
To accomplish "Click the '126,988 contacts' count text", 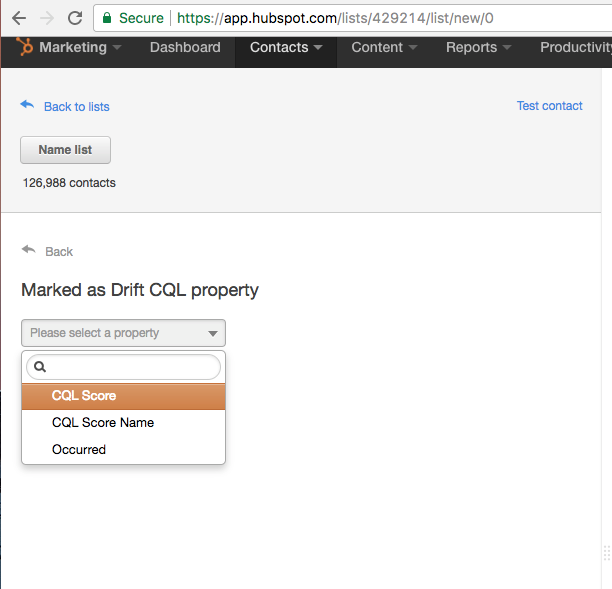I will pyautogui.click(x=69, y=183).
